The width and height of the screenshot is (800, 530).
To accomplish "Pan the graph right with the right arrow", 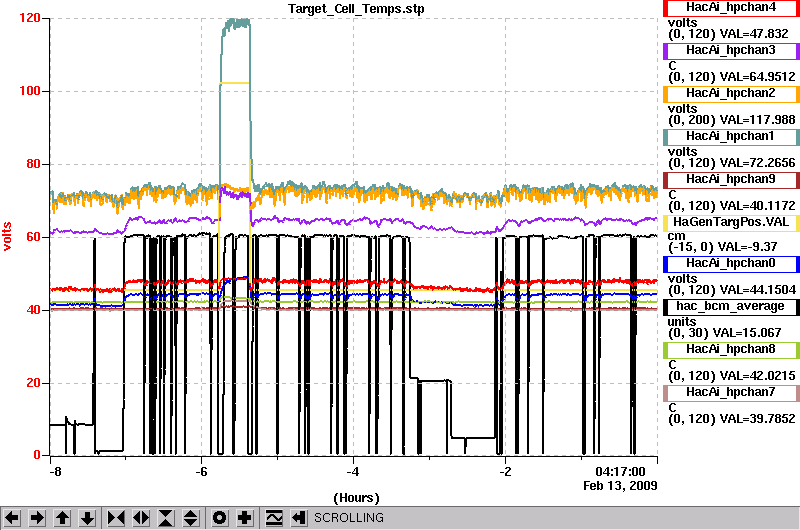I will coord(37,518).
